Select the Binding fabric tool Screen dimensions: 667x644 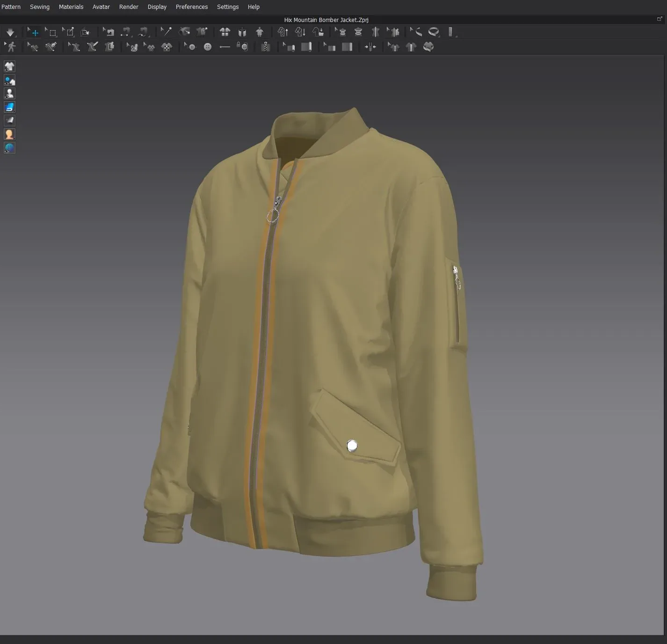(x=347, y=47)
